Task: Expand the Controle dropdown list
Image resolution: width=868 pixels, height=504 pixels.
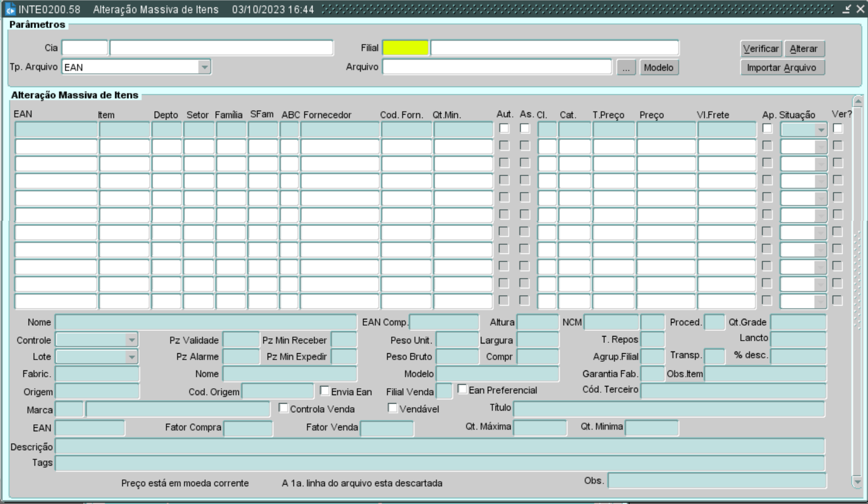Action: (132, 340)
